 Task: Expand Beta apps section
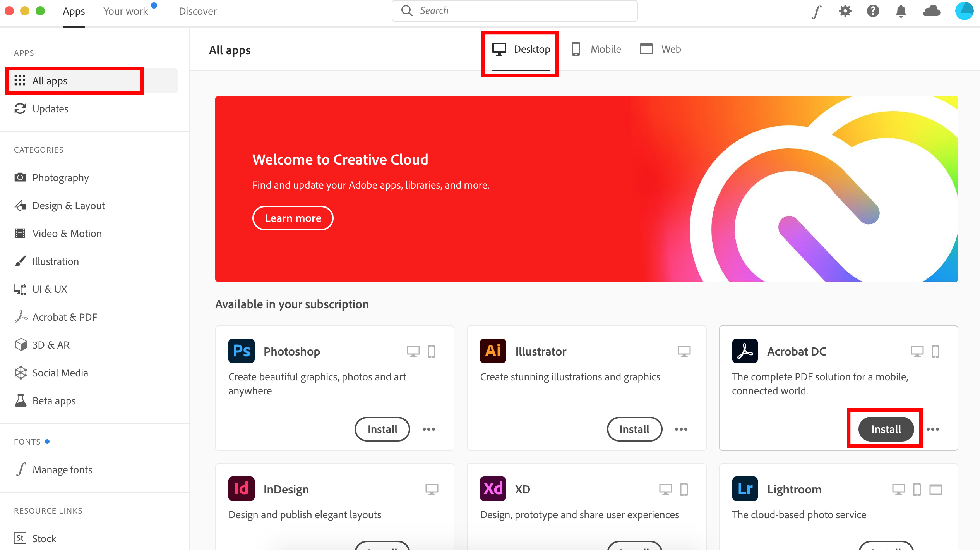pos(54,400)
